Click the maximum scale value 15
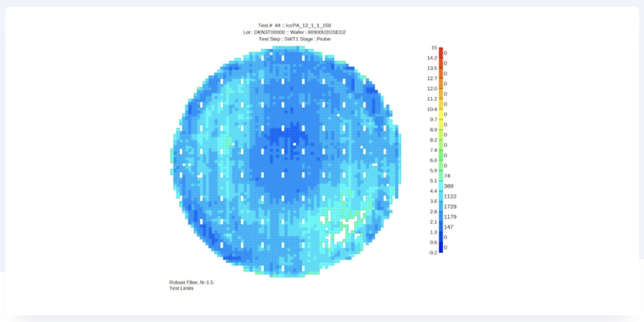The width and height of the screenshot is (644, 322). 434,48
